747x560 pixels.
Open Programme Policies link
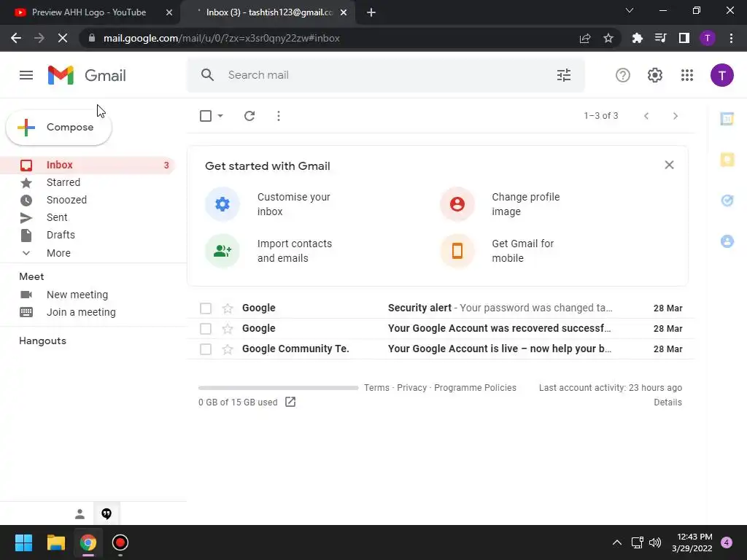(x=475, y=388)
